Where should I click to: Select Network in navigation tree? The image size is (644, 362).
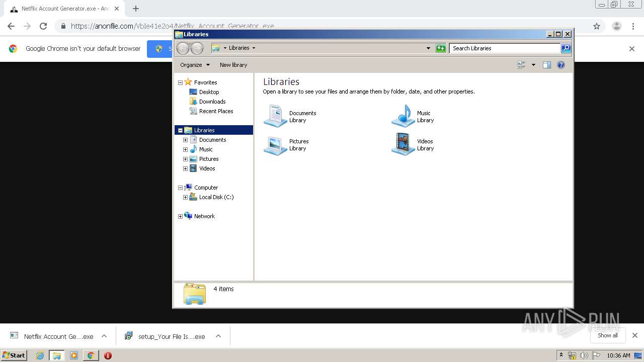204,216
